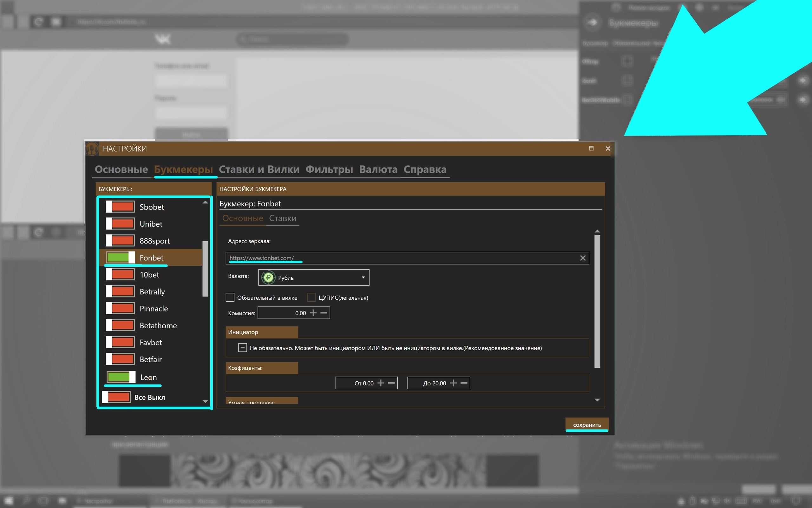
Task: Select Fonbet in the bookmakers list
Action: (151, 258)
